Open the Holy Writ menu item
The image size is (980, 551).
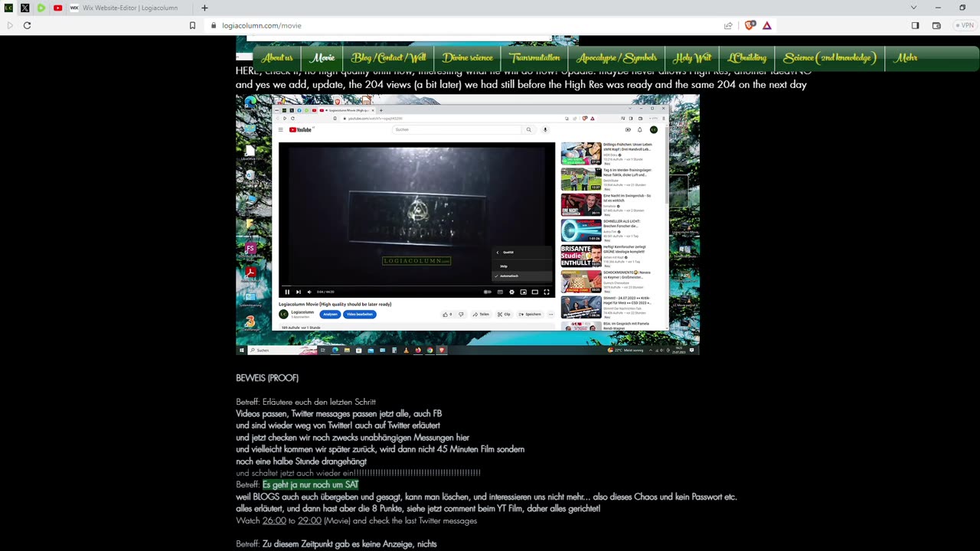click(x=692, y=58)
